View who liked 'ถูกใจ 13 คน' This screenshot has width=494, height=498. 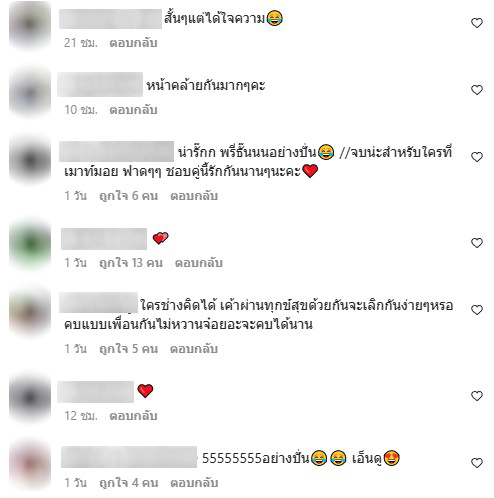coord(131,263)
